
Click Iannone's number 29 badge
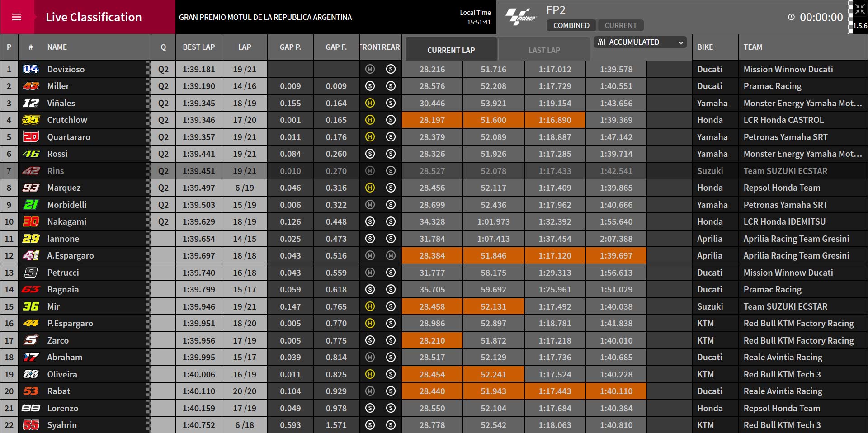(31, 239)
